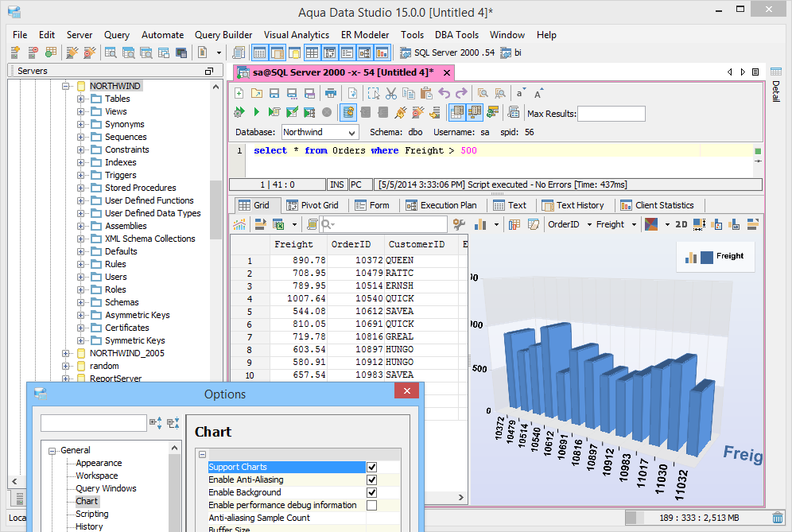This screenshot has width=792, height=532.
Task: Select Appearance in Options tree
Action: pyautogui.click(x=99, y=463)
